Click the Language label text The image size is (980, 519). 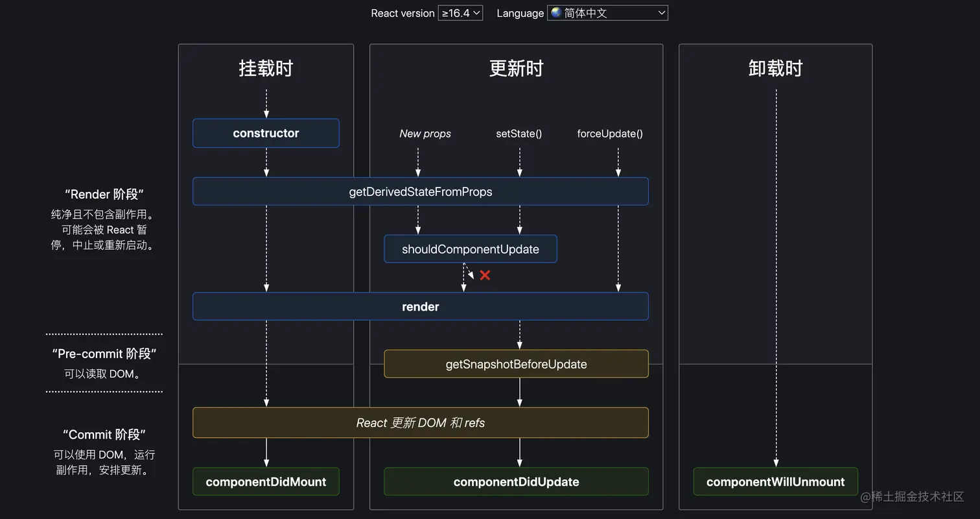point(520,13)
